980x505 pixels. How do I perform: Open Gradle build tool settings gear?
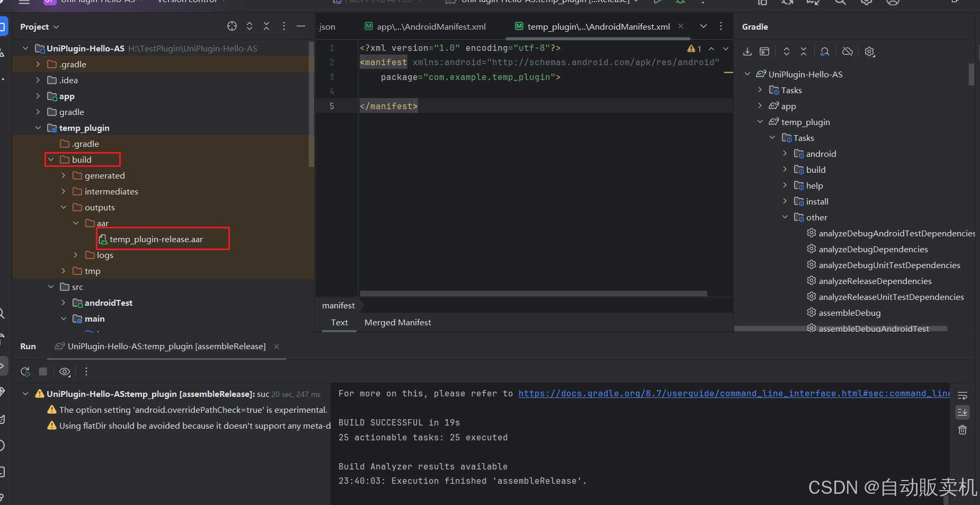[869, 51]
